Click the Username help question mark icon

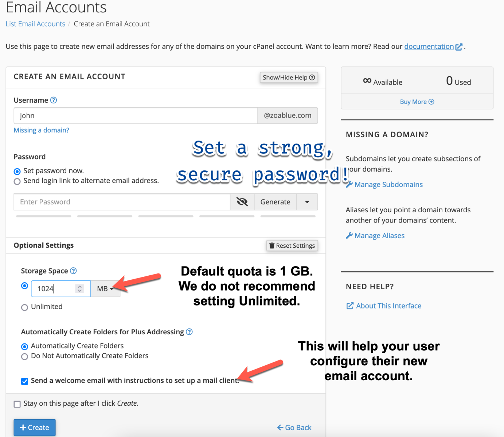coord(54,100)
